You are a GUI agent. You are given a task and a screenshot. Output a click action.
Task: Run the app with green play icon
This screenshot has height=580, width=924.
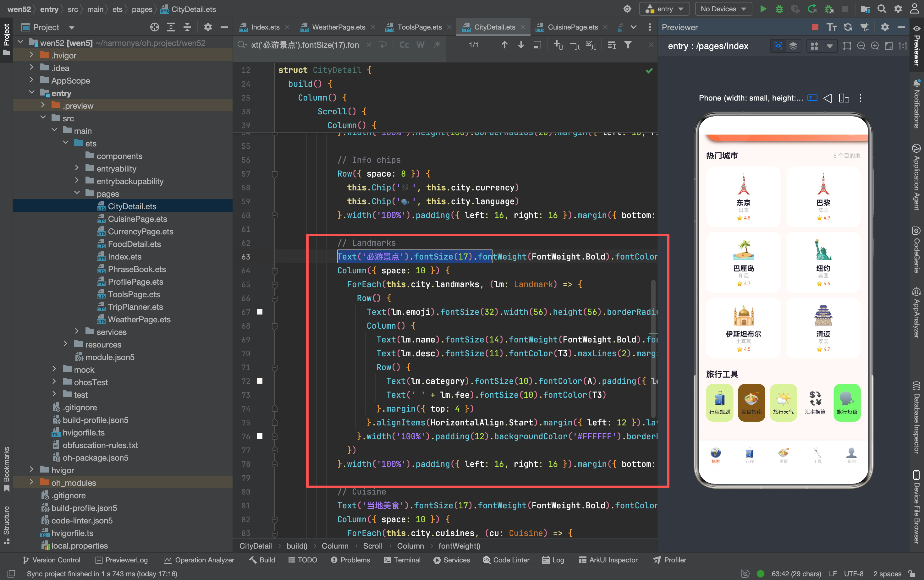(763, 9)
